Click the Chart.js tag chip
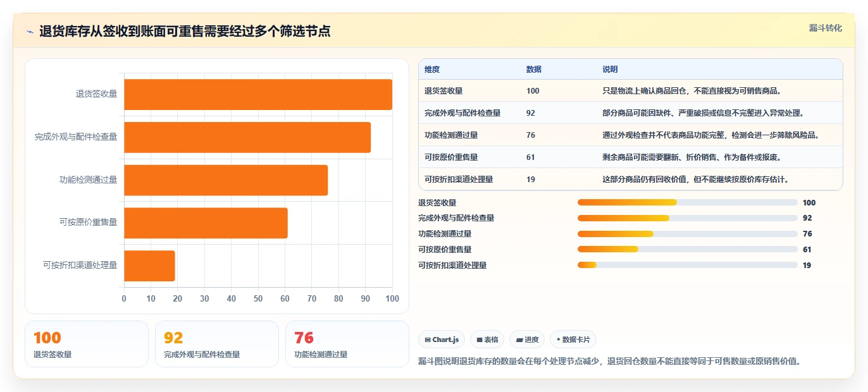Viewport: 868px width, 392px height. 442,340
